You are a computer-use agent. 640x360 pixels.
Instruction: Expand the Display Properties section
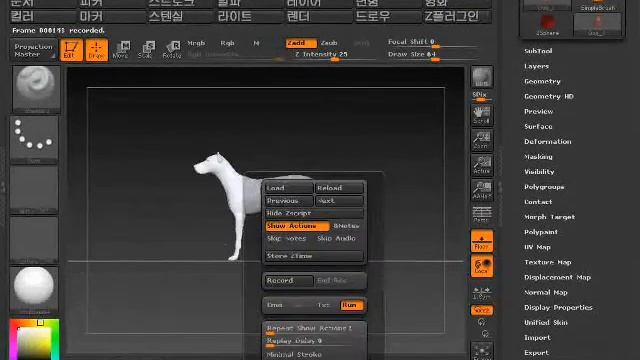click(558, 308)
